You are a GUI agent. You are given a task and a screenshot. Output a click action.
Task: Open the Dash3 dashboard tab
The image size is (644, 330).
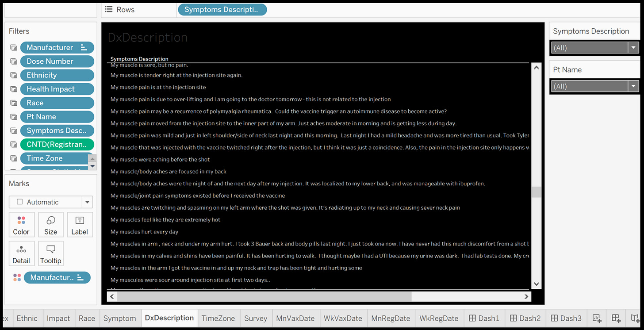point(567,318)
